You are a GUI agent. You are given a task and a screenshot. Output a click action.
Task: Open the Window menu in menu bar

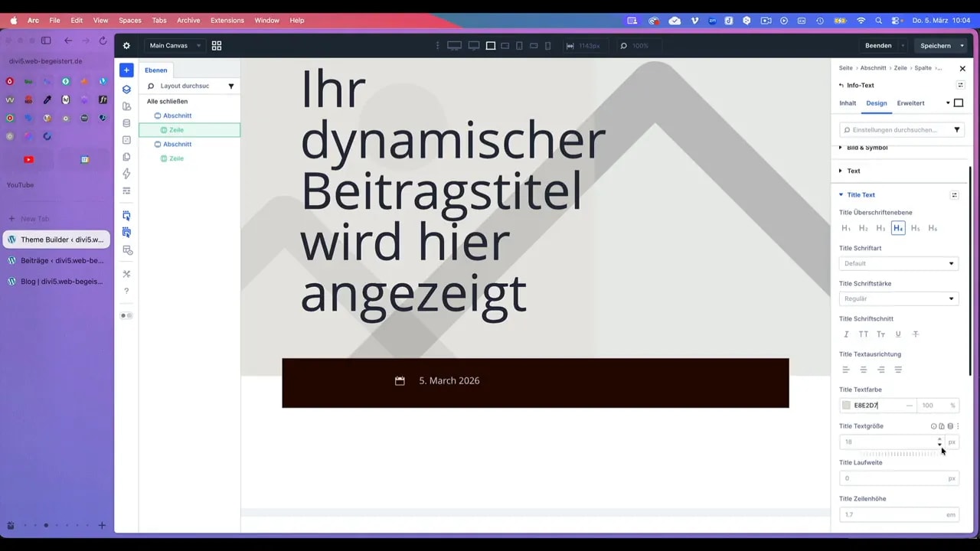point(266,21)
